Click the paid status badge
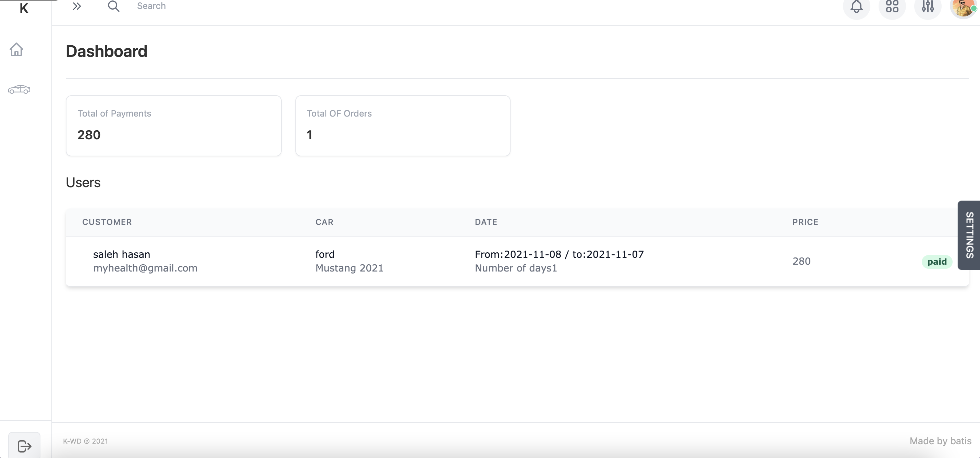Screen dimensions: 980x458 [936, 262]
